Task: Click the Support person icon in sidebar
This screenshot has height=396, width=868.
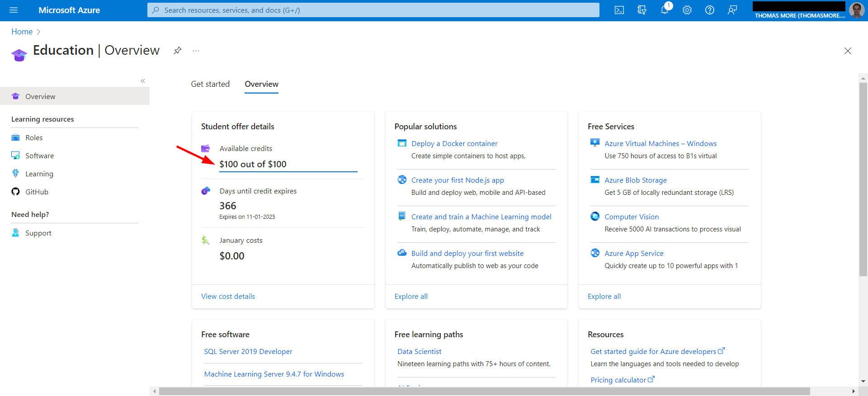Action: tap(16, 233)
